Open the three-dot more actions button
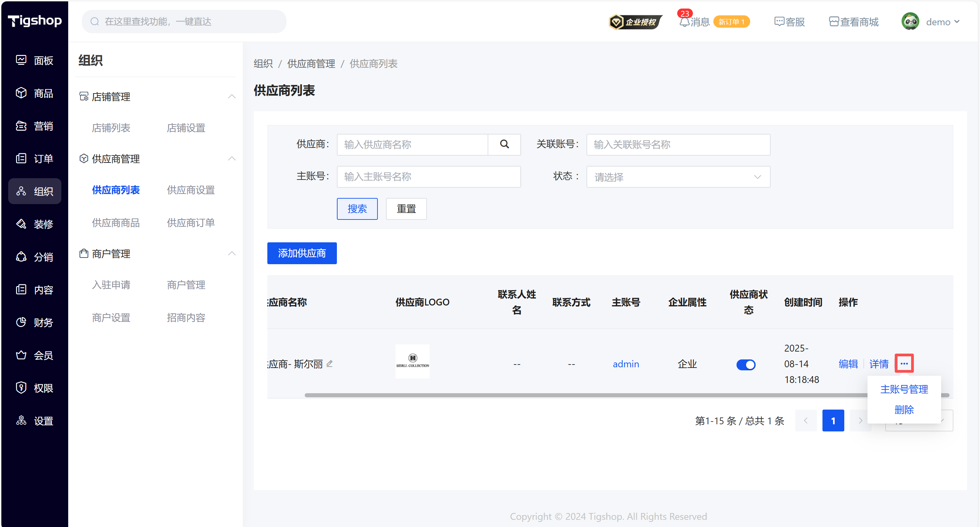980x527 pixels. point(904,364)
